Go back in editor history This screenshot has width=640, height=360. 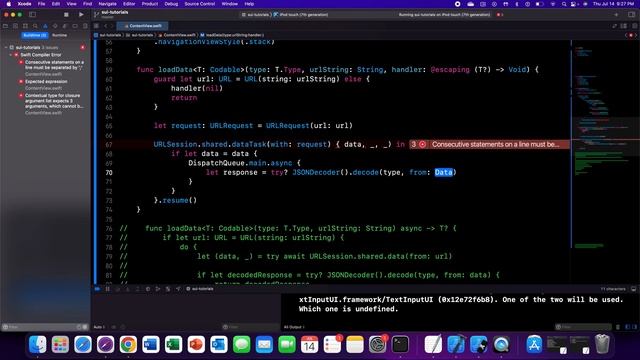pyautogui.click(x=105, y=26)
